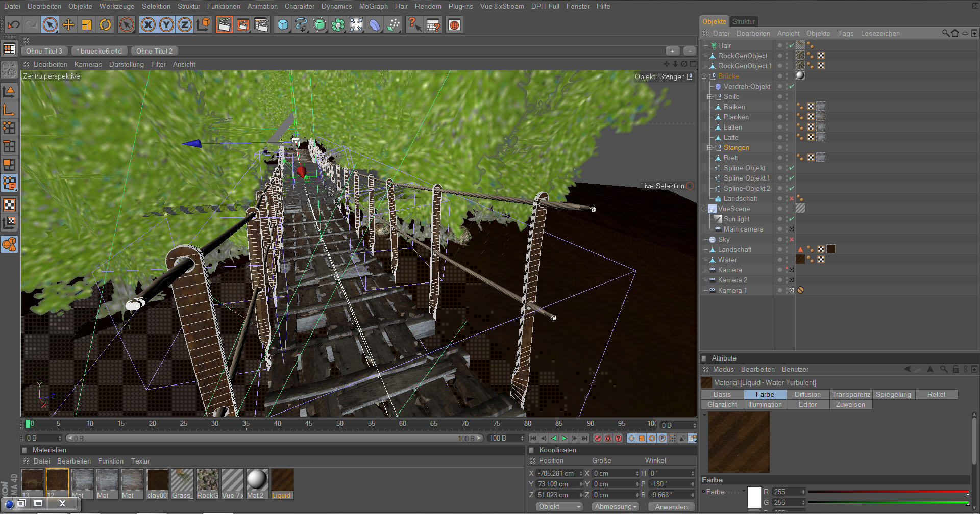Select the checkerboard texture mode icon
This screenshot has height=514, width=980.
coord(9,205)
